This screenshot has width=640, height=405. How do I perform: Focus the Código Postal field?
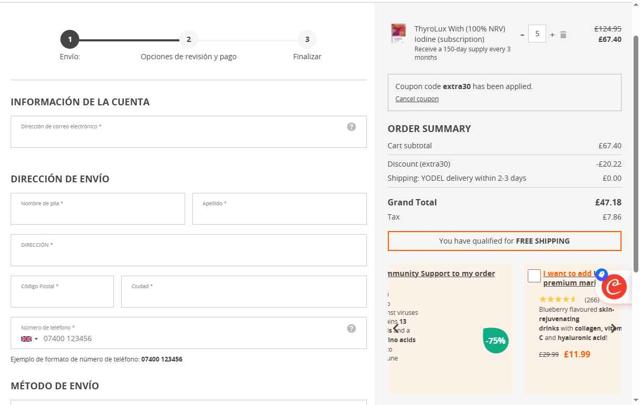pos(62,292)
